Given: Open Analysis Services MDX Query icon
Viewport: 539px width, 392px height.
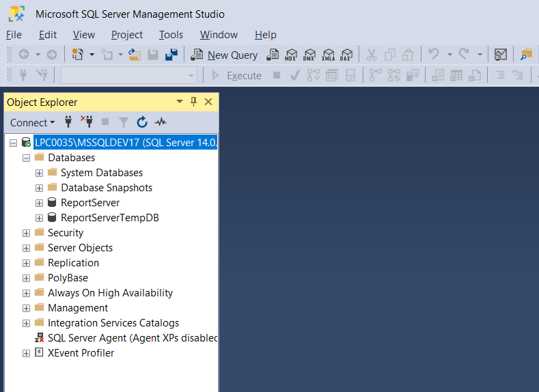Looking at the screenshot, I should [x=291, y=55].
